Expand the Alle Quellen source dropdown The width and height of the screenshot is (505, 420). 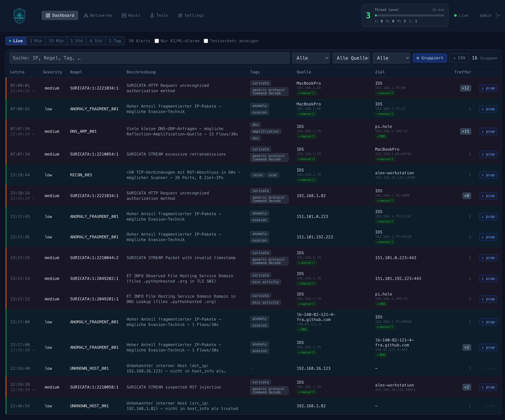pos(351,58)
